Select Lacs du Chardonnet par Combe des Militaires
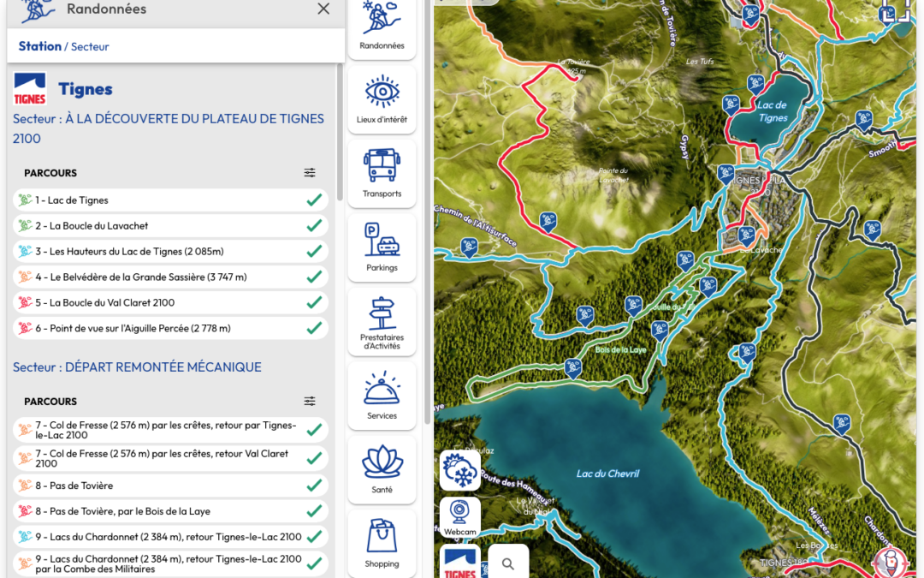 tap(170, 563)
